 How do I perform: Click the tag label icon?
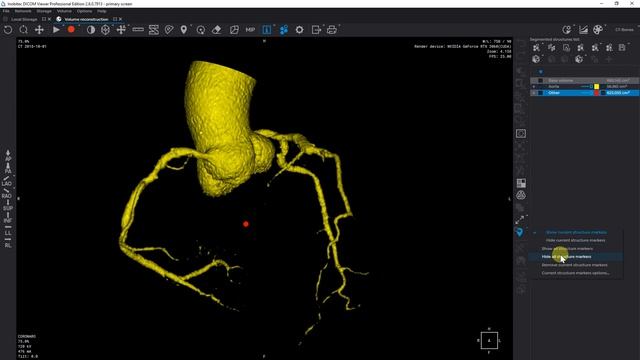pyautogui.click(x=169, y=30)
